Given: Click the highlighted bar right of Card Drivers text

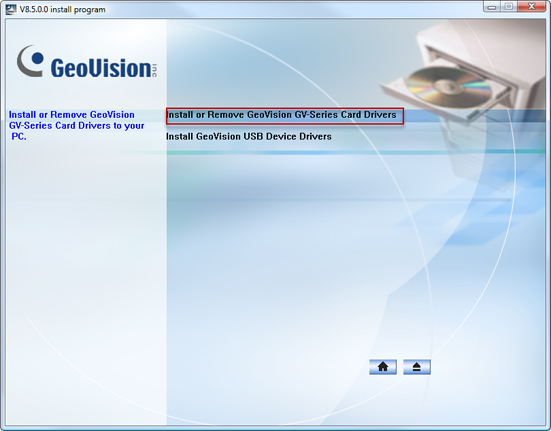Looking at the screenshot, I should coord(474,116).
